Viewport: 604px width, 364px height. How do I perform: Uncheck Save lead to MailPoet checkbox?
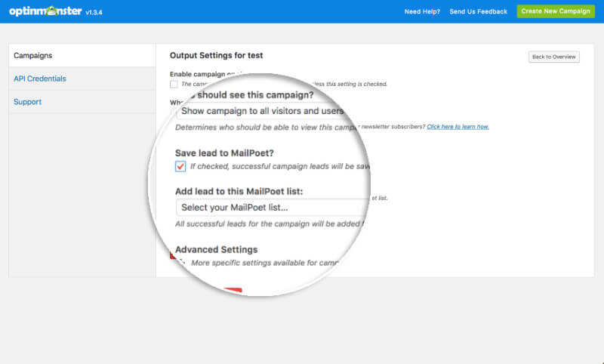(180, 166)
